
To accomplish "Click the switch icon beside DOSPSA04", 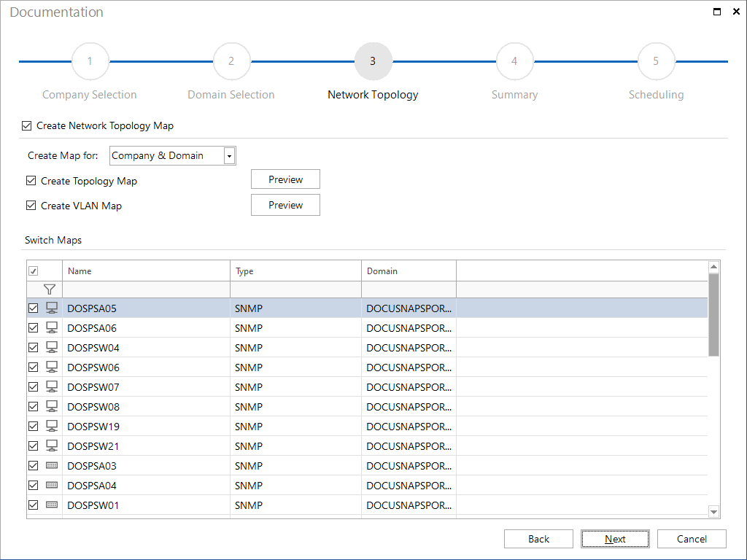I will pos(52,485).
